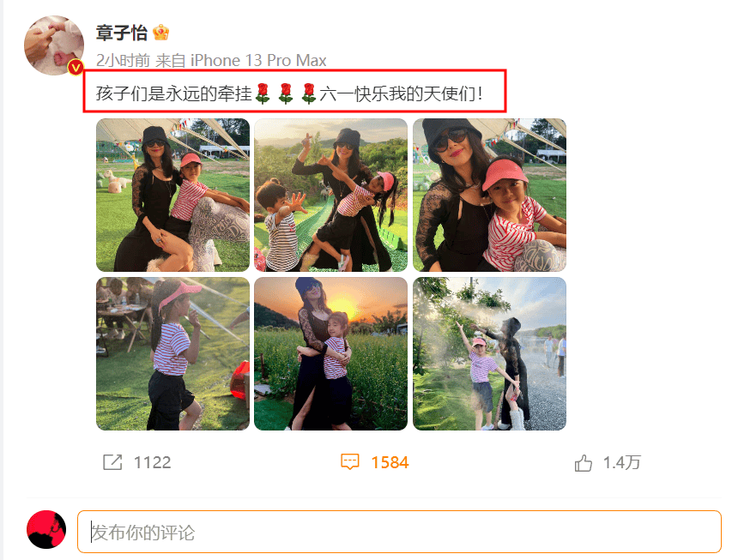Click the 2小时前 timestamp link
Viewport: 732px width, 560px height.
pyautogui.click(x=123, y=60)
